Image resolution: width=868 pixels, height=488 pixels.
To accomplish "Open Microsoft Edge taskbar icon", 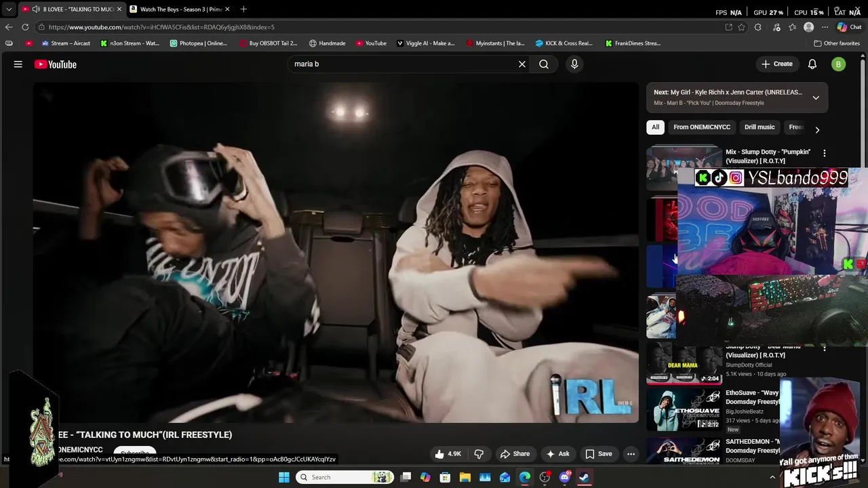I will [525, 477].
